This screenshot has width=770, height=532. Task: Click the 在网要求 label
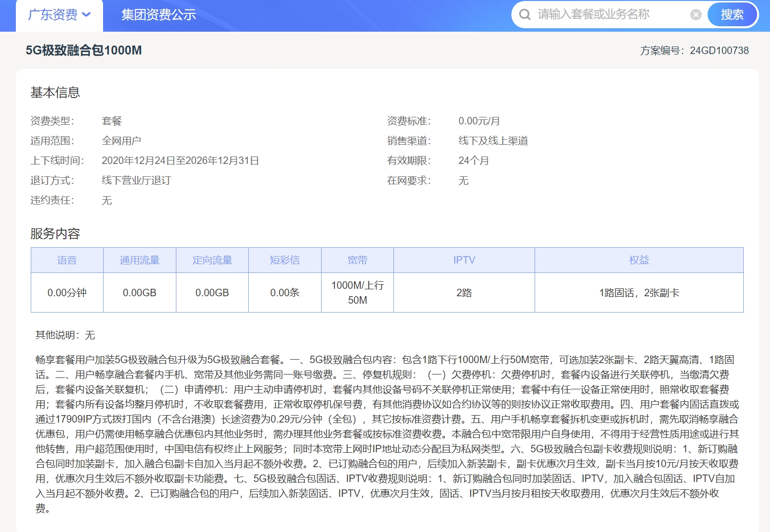[409, 180]
